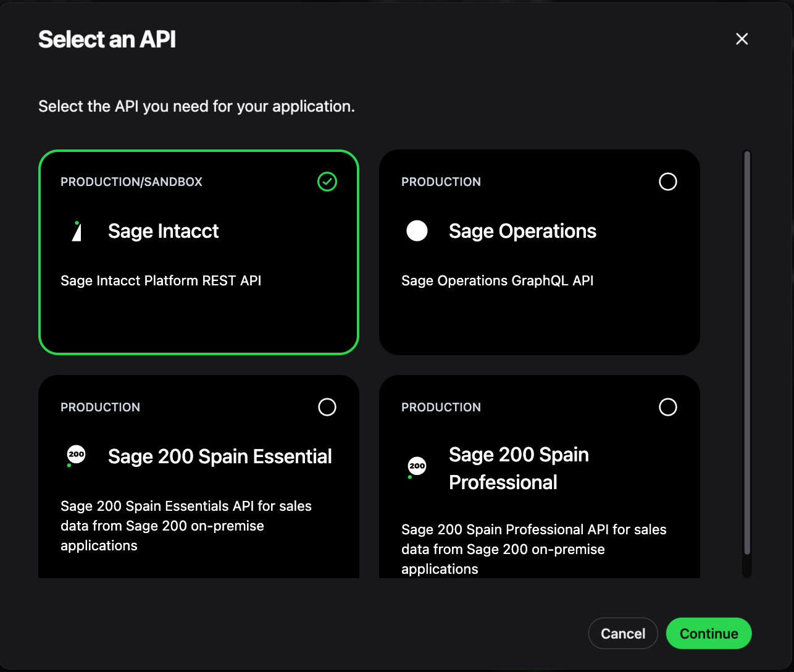Click the Sage Intacct logo icon
The height and width of the screenshot is (672, 794).
(x=77, y=231)
